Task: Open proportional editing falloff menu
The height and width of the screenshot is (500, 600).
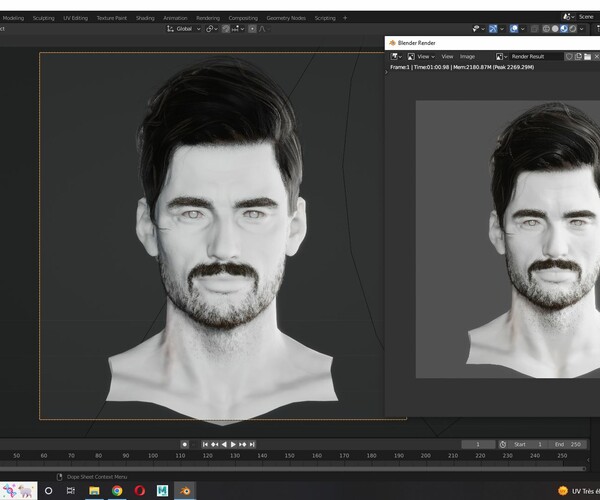Action: tap(263, 29)
